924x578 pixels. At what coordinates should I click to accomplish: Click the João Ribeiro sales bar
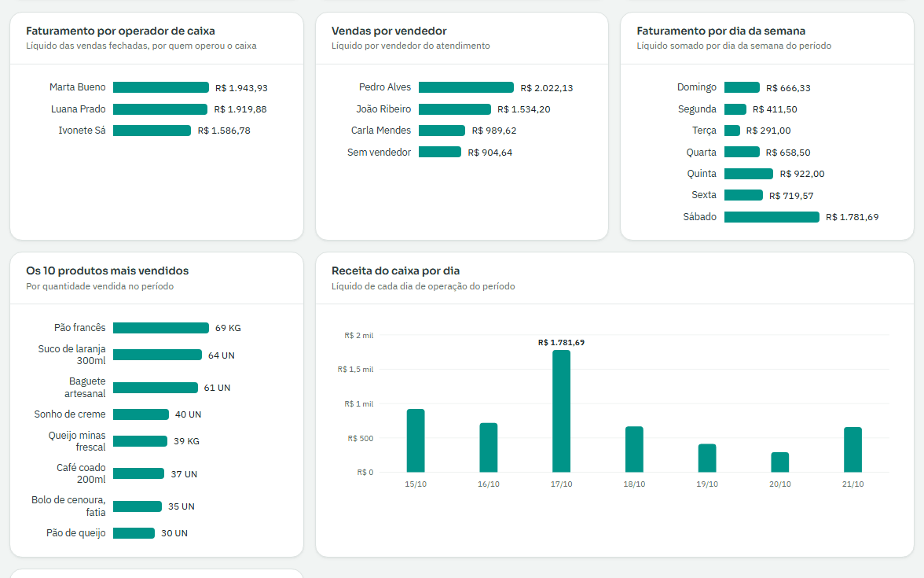click(x=455, y=109)
